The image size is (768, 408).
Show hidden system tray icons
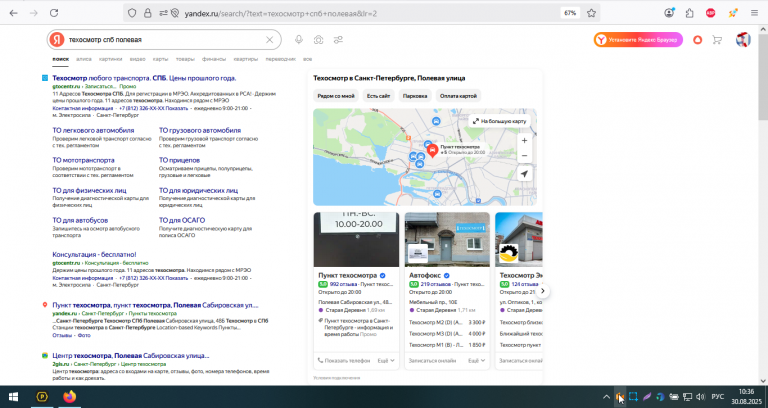[606, 397]
